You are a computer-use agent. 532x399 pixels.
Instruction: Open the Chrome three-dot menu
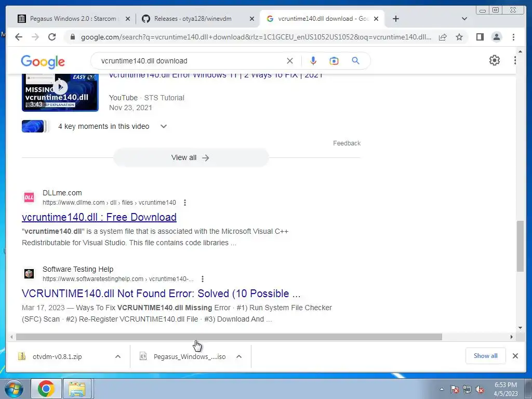pos(513,37)
